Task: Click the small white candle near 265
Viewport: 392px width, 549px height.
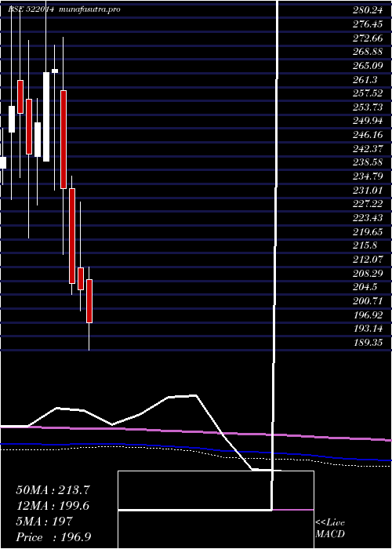Action: pyautogui.click(x=55, y=71)
